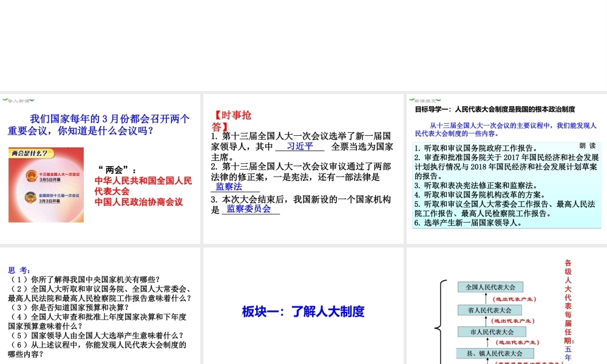Click question (1) about 中央国家机关
Screen dimensions: 607x364
pos(84,279)
